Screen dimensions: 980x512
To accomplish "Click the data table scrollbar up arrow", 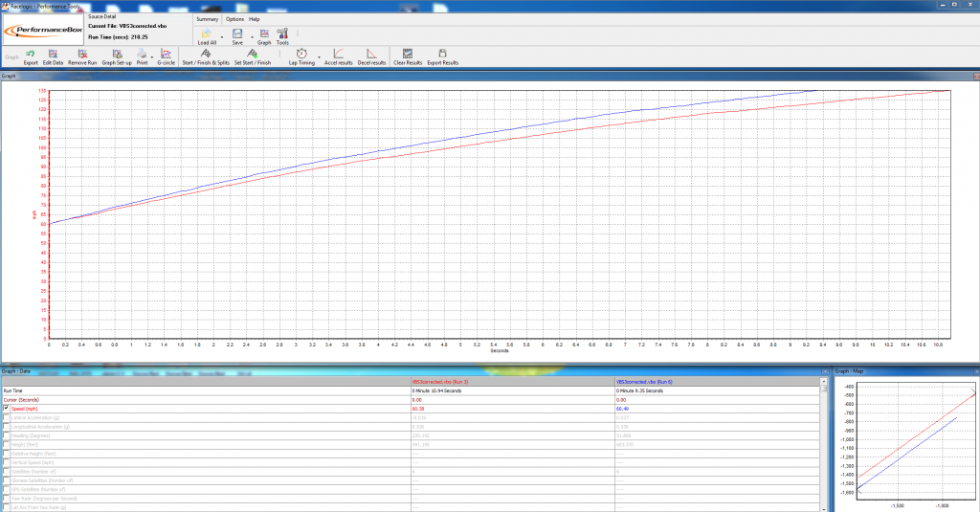I will click(x=824, y=381).
